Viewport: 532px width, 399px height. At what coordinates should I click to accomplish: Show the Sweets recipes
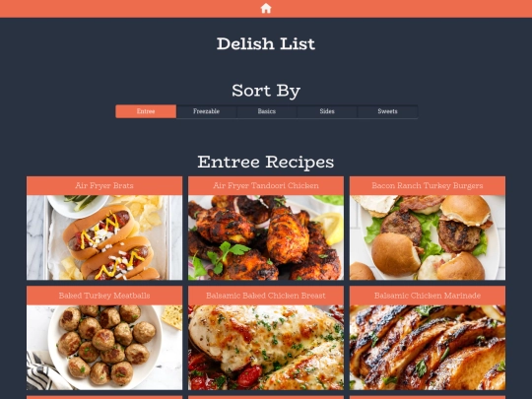click(x=387, y=111)
